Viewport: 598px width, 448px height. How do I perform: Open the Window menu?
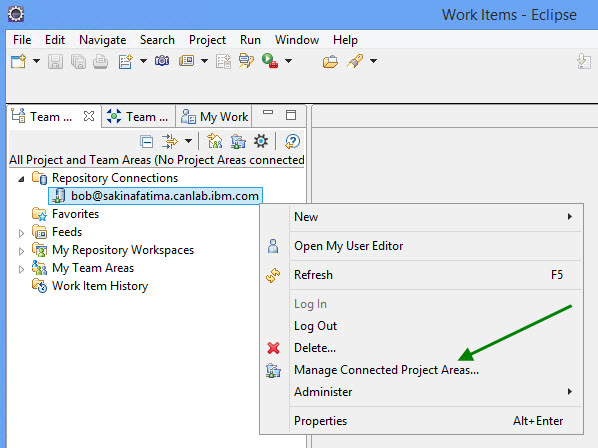pos(297,40)
